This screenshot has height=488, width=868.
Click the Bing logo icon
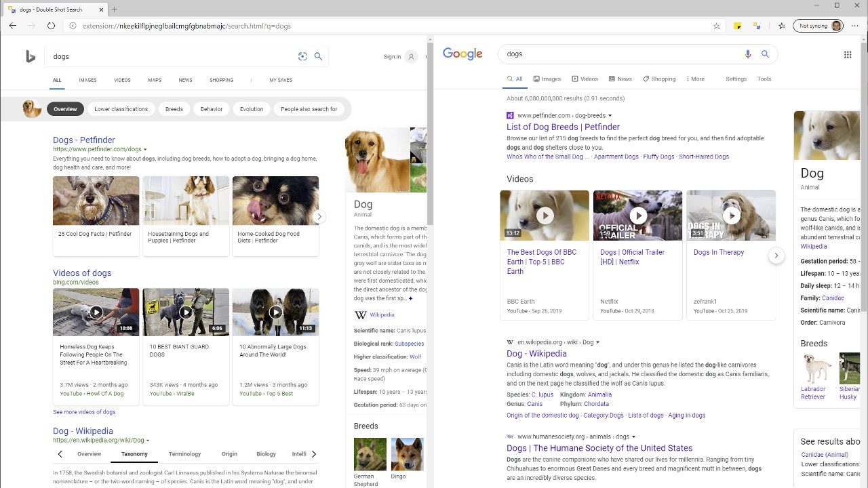coord(31,57)
